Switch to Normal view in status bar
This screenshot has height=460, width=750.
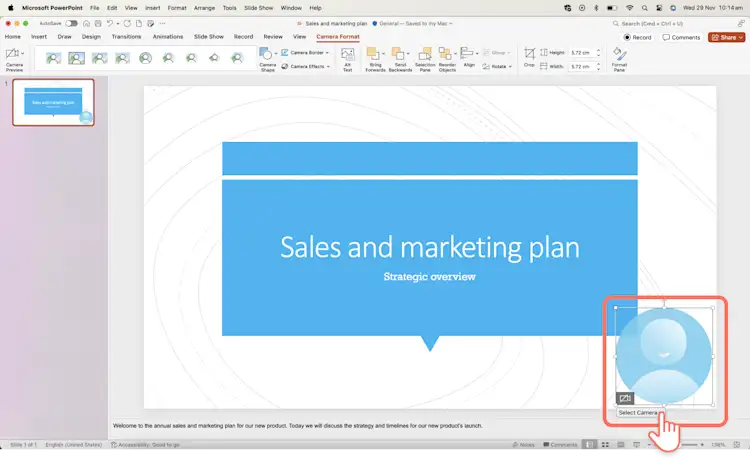click(590, 445)
